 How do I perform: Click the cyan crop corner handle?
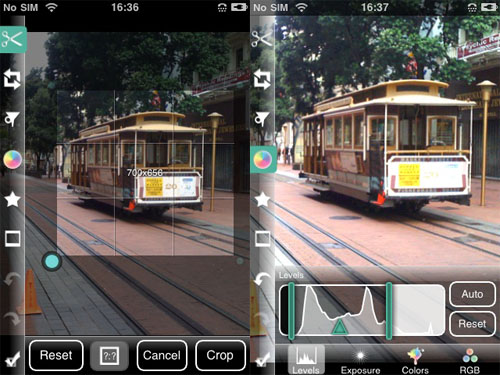[52, 261]
